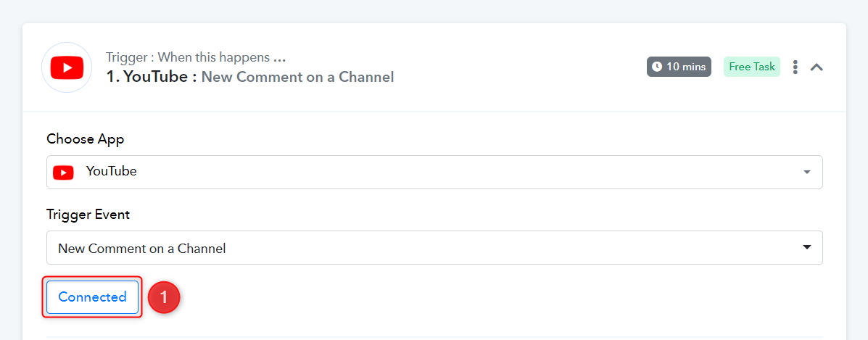Click the Free Task badge
The height and width of the screenshot is (340, 868).
pyautogui.click(x=752, y=67)
